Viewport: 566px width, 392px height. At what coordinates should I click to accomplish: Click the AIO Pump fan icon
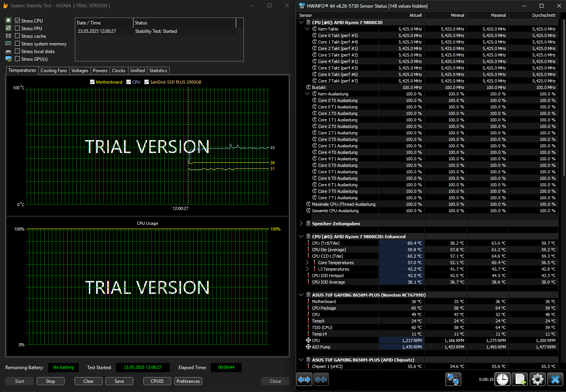[x=308, y=347]
